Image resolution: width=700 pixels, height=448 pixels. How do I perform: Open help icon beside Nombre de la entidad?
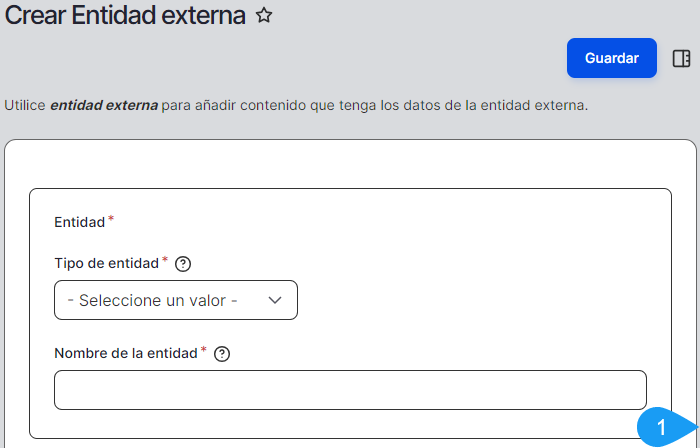[x=222, y=353]
